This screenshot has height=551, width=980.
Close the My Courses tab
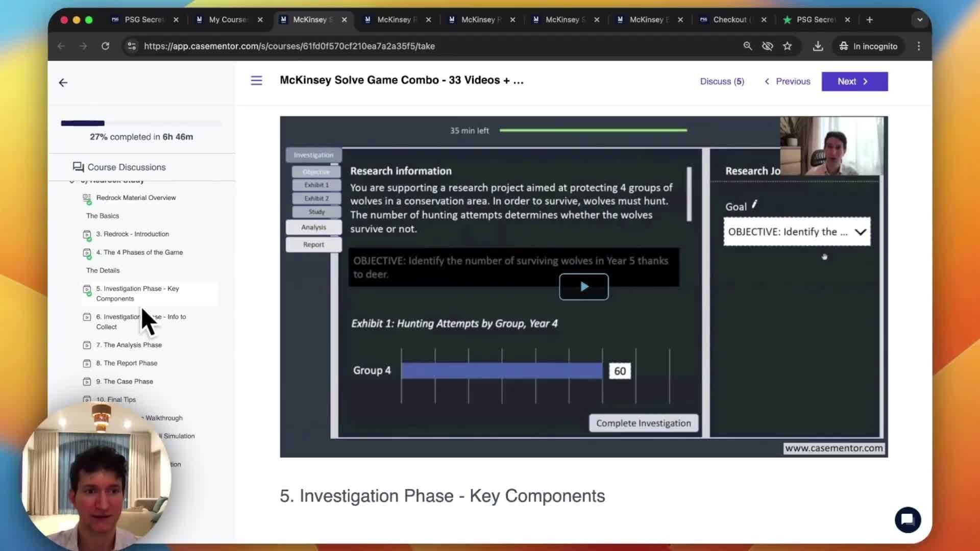tap(260, 19)
